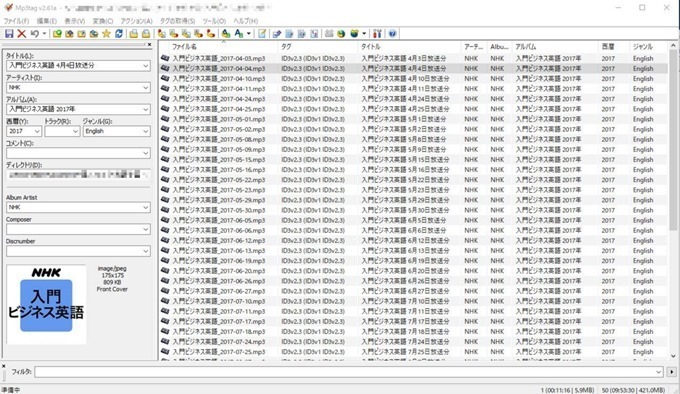Expand the Album Artist dropdown

coord(146,207)
